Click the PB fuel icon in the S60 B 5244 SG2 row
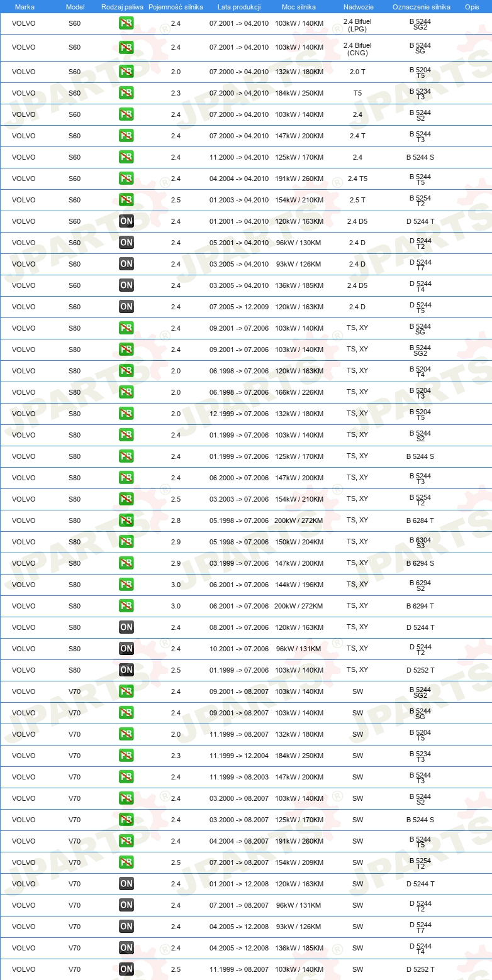492x980 pixels. click(126, 25)
